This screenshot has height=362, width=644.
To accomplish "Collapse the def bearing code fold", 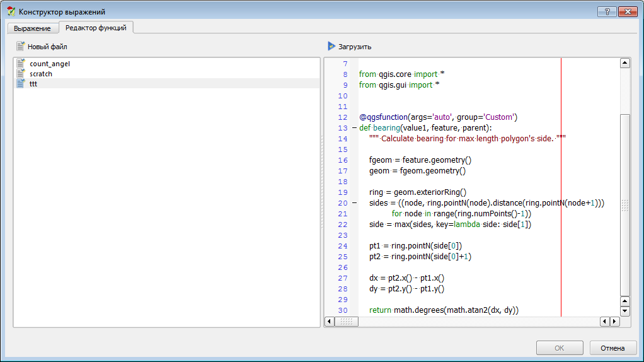I will tap(354, 128).
